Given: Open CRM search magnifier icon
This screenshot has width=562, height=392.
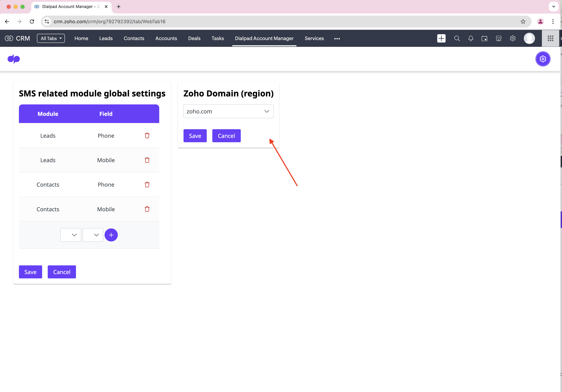Looking at the screenshot, I should [x=457, y=38].
